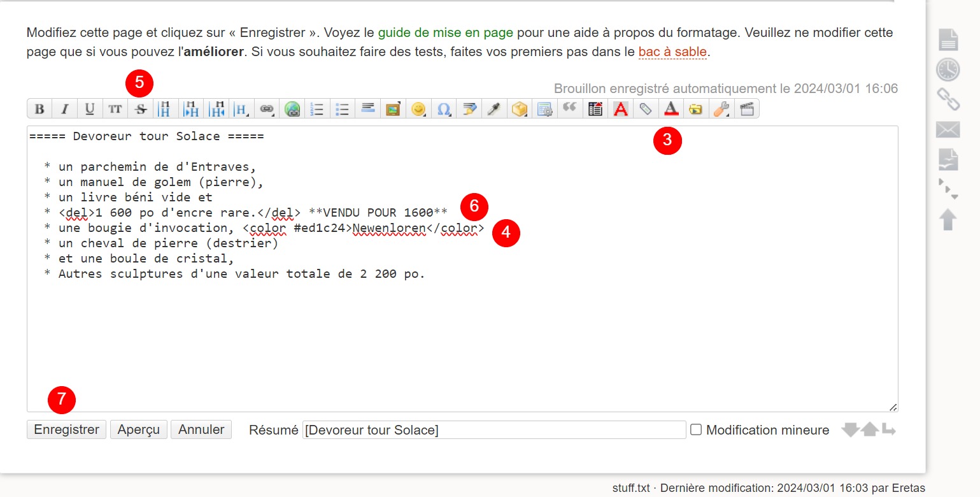This screenshot has height=497, width=980.
Task: Insert a horizontal rule
Action: [x=367, y=109]
